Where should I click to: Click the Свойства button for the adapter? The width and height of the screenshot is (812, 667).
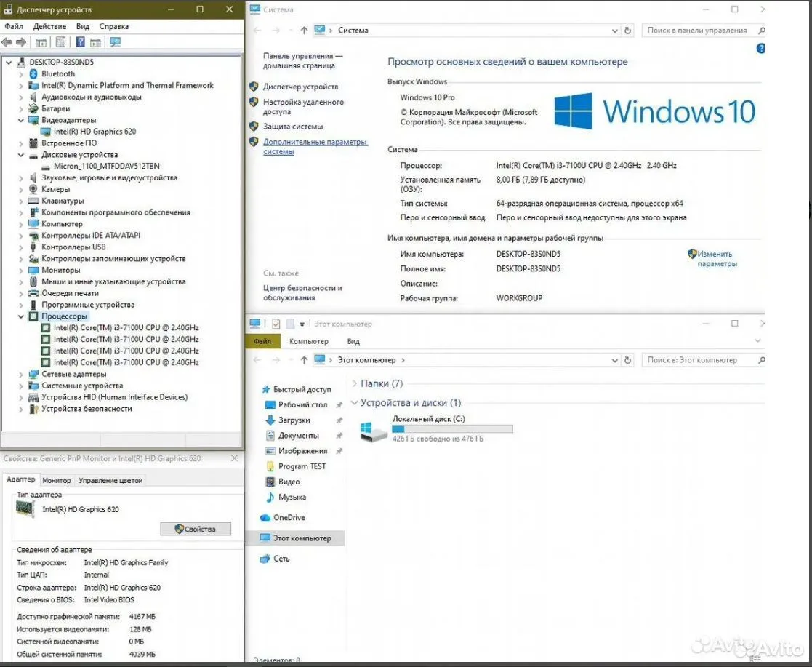point(196,529)
